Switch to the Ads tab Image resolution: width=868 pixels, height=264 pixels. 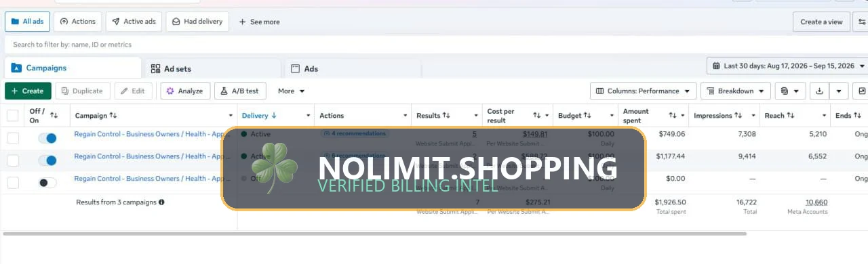(352, 68)
